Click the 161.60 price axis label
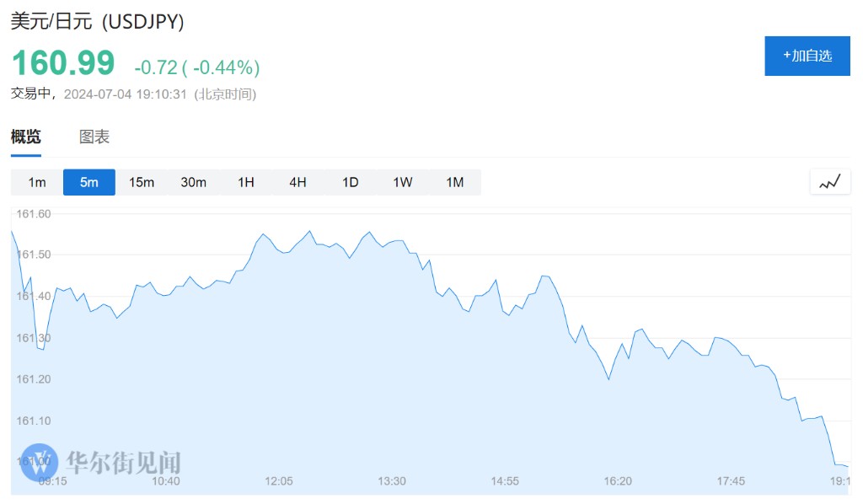Viewport: 863px width, 504px height. tap(35, 214)
